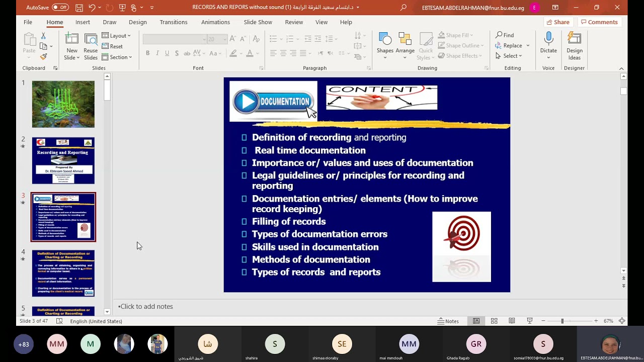
Task: Click Clear All Formatting icon
Action: pyautogui.click(x=256, y=39)
